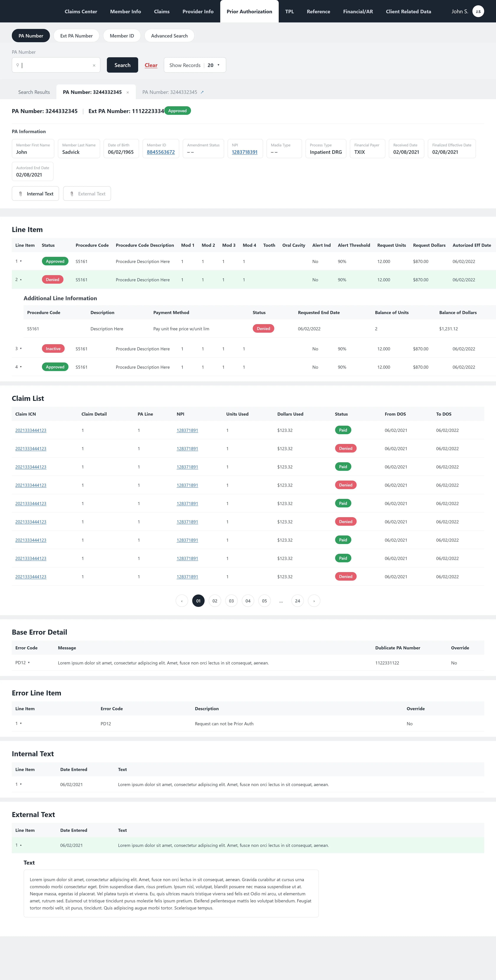Open Client Related Data
This screenshot has width=496, height=980.
click(408, 11)
